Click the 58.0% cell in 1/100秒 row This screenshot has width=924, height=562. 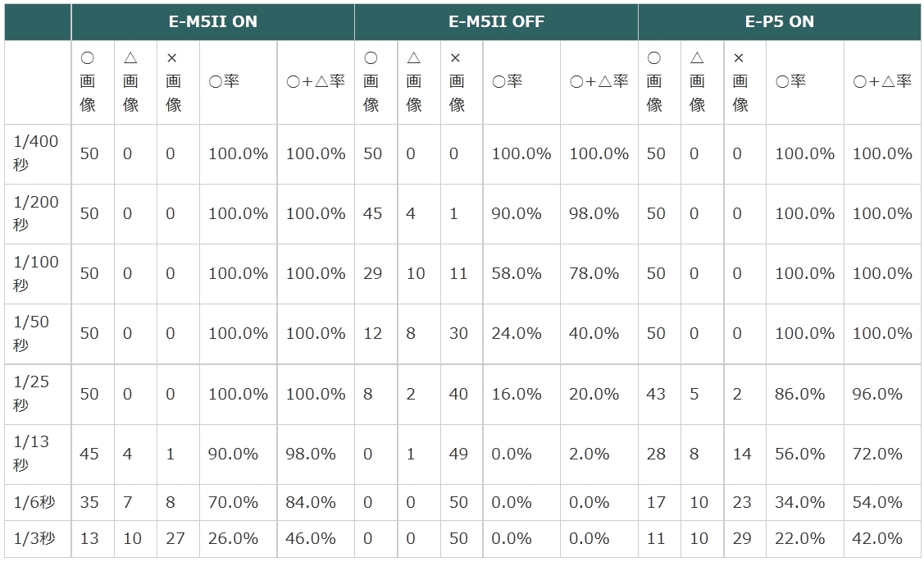pyautogui.click(x=517, y=273)
